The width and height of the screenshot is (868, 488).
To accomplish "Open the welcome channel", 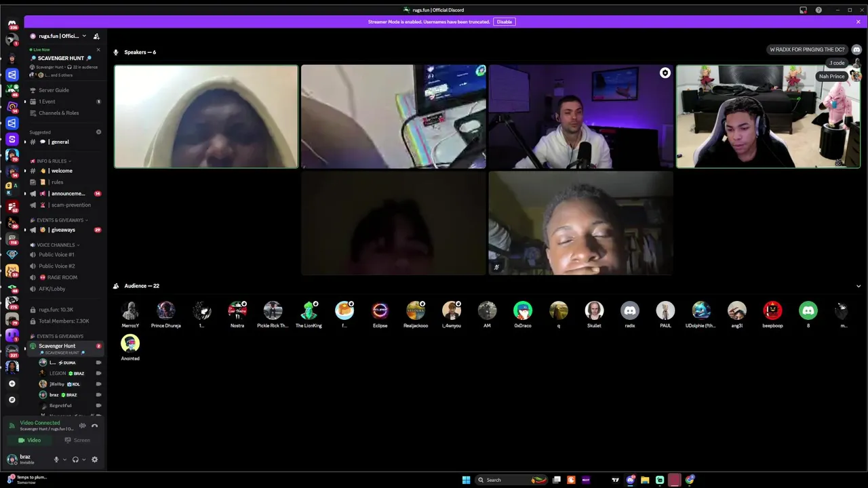I will point(65,171).
